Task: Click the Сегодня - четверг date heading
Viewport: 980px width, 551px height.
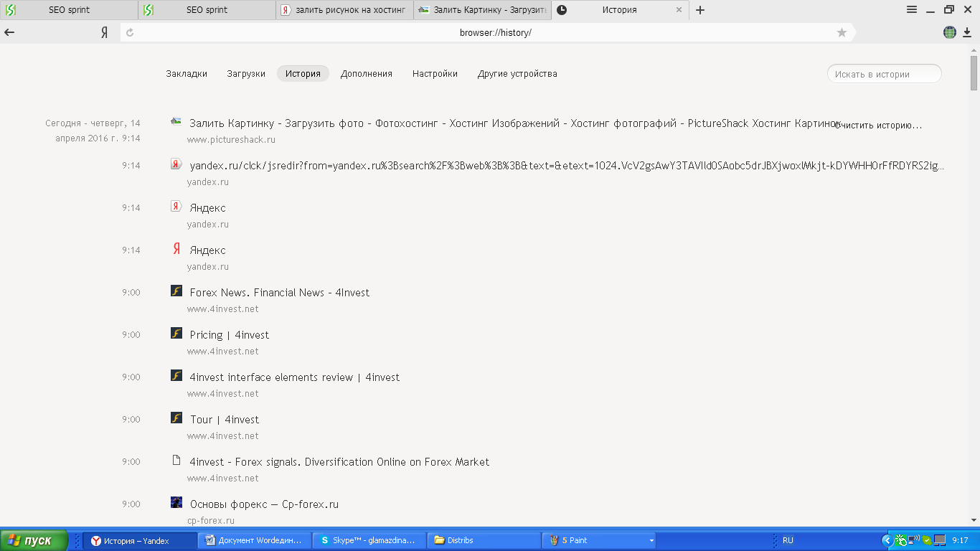Action: [93, 131]
